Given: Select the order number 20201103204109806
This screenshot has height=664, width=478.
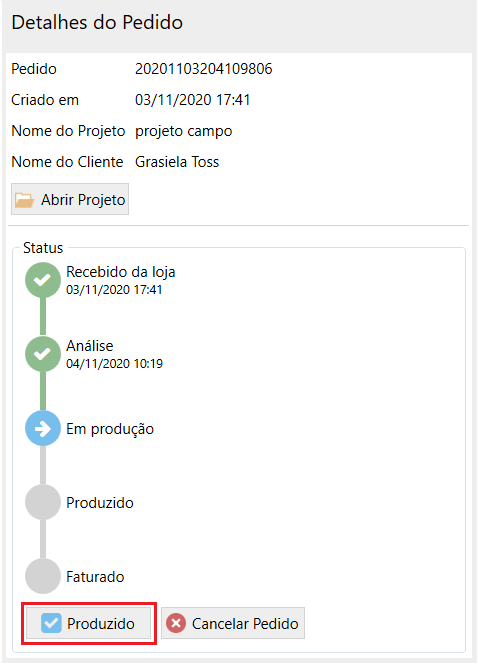Looking at the screenshot, I should 204,69.
